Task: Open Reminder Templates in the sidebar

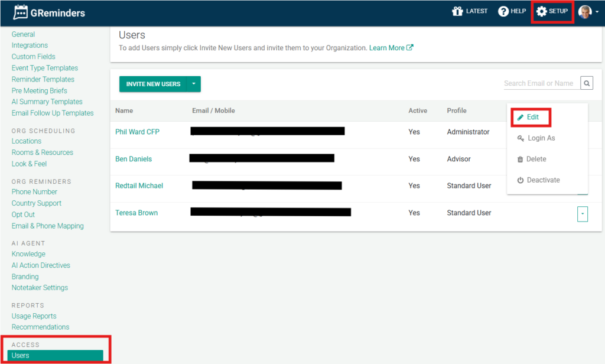Action: point(43,79)
